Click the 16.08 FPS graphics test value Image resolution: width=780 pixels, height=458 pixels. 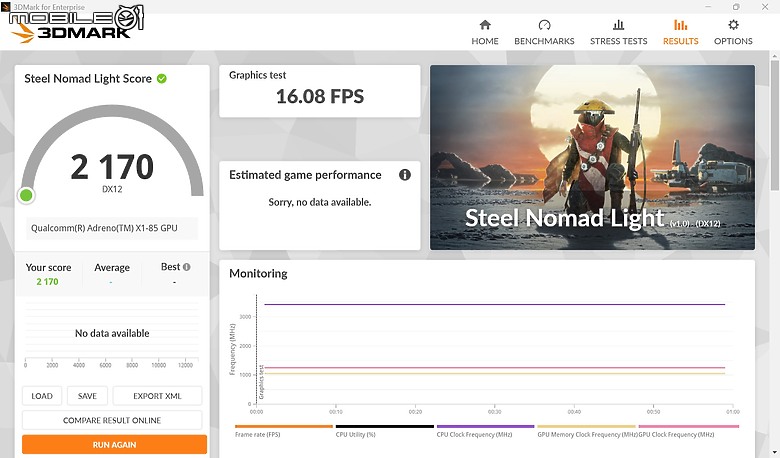(320, 96)
